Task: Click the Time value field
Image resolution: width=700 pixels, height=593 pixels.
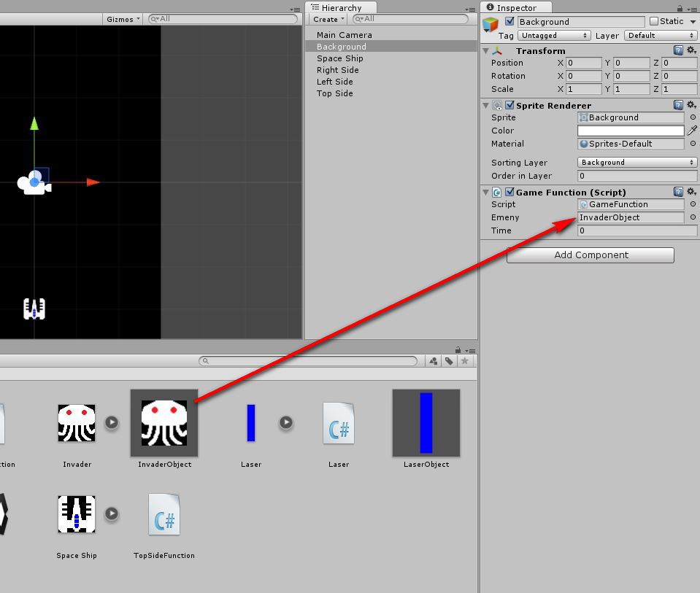Action: pos(637,230)
